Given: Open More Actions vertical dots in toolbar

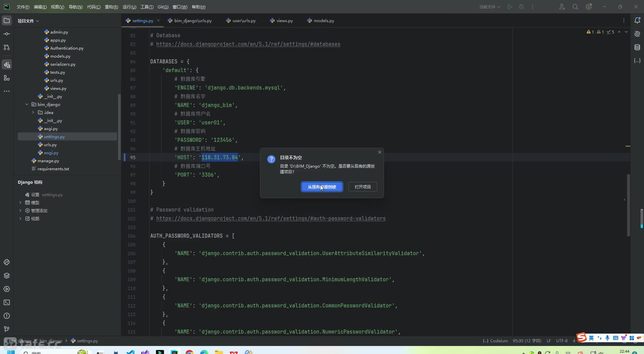Looking at the screenshot, I should click(533, 7).
